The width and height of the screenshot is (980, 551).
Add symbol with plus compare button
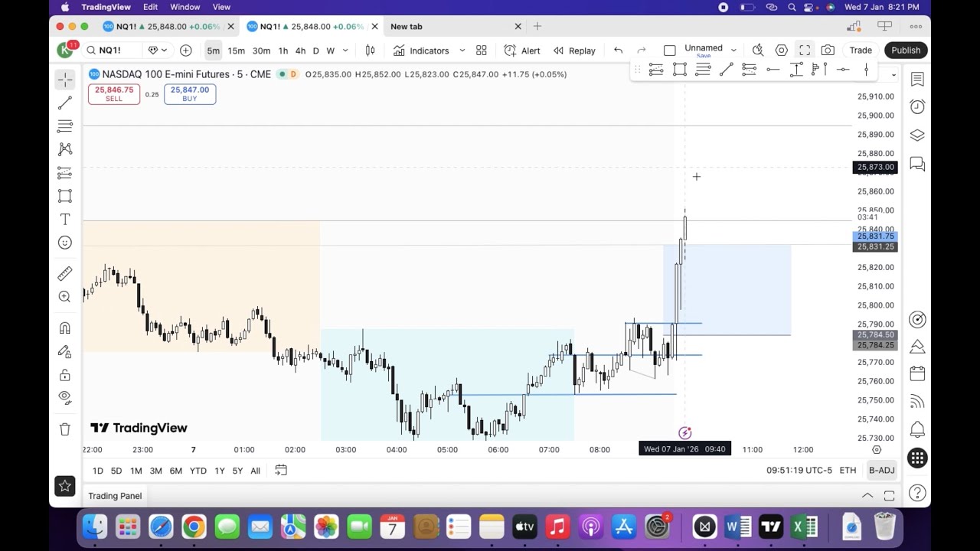[185, 51]
